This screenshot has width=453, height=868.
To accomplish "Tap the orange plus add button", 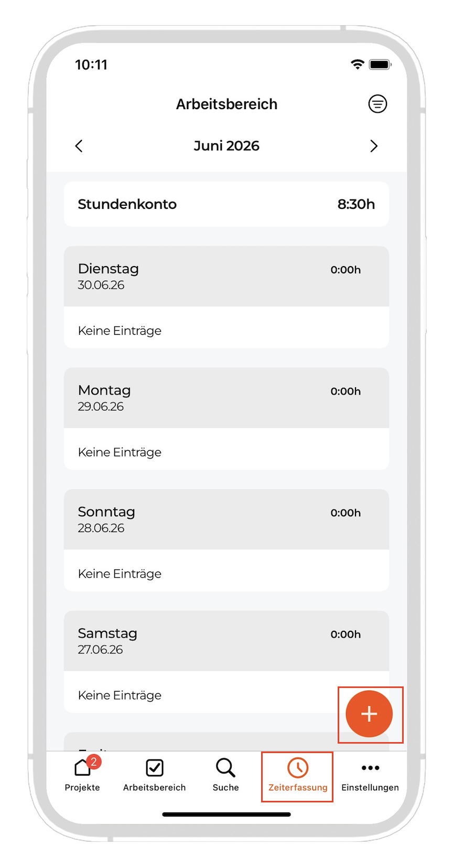I will 369,714.
